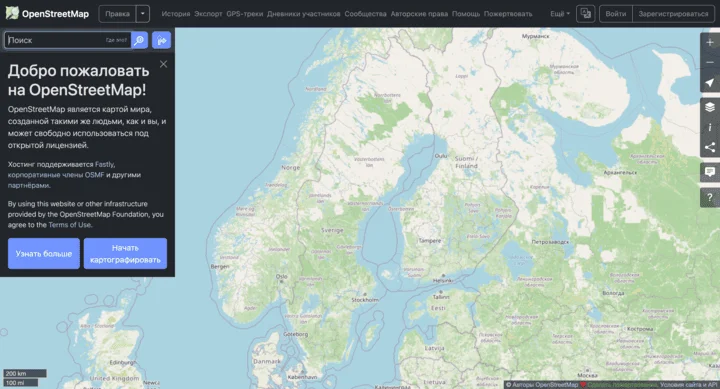720x389 pixels.
Task: Open GPS-треки in the top menu
Action: [x=245, y=14]
